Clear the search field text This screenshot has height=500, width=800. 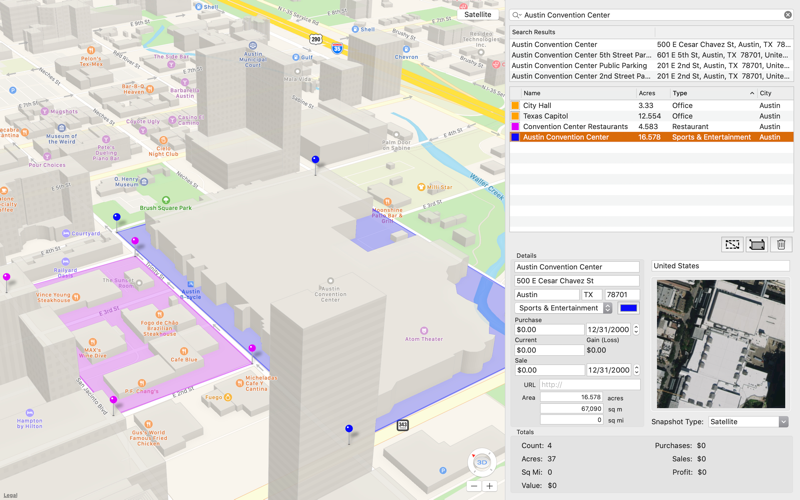point(788,15)
